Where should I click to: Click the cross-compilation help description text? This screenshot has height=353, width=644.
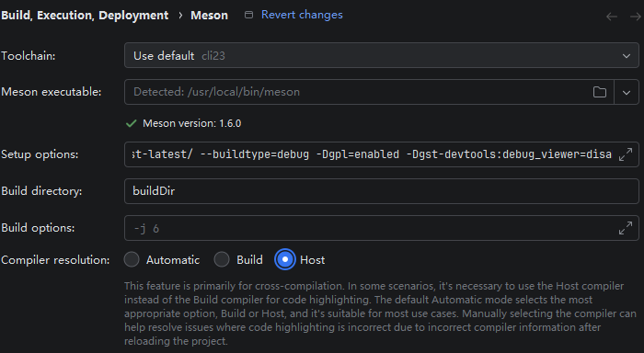pos(380,313)
